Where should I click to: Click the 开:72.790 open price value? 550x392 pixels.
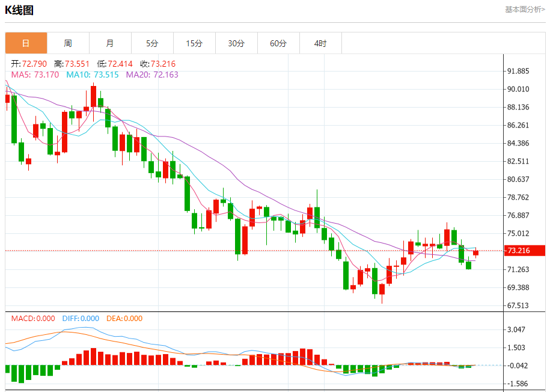point(29,64)
